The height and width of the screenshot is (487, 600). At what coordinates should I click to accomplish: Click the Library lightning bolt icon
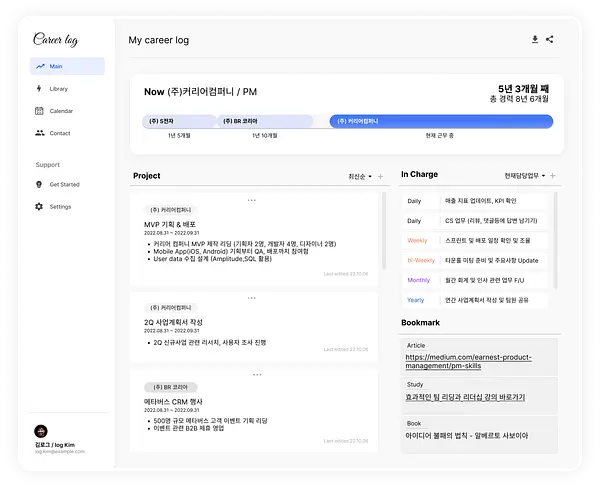tap(39, 88)
